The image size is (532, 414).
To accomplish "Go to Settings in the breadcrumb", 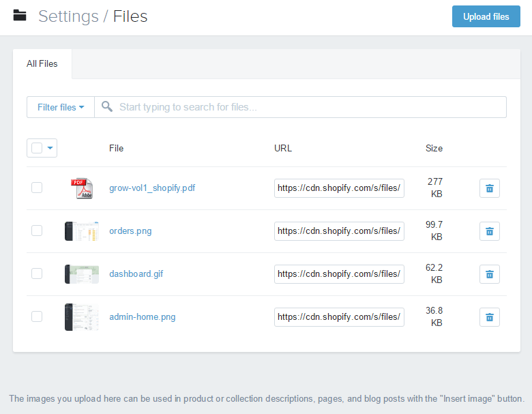I will (69, 16).
